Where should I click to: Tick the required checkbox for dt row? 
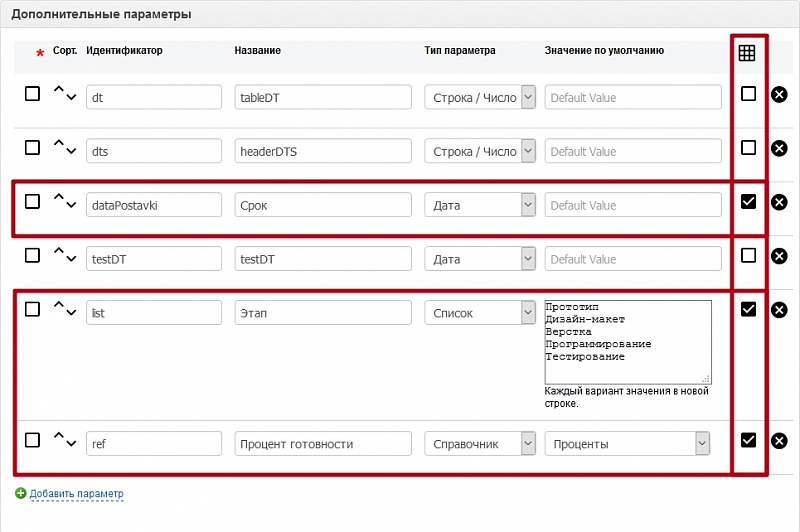32,93
